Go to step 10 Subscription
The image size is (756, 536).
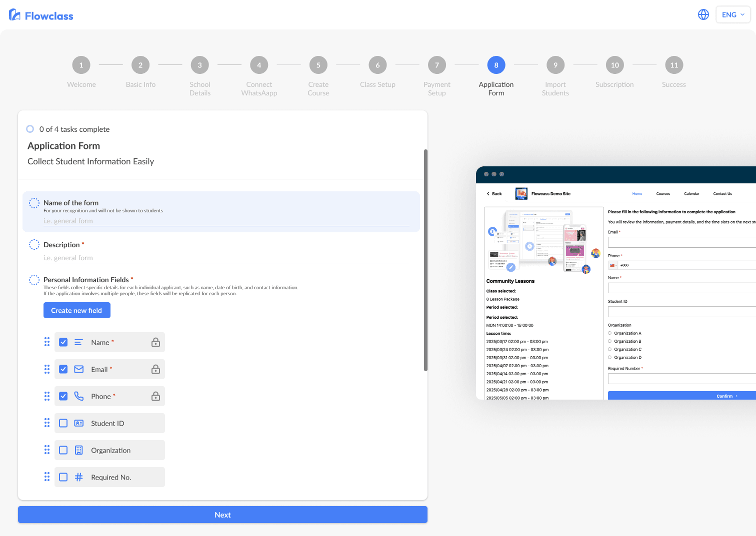(615, 65)
